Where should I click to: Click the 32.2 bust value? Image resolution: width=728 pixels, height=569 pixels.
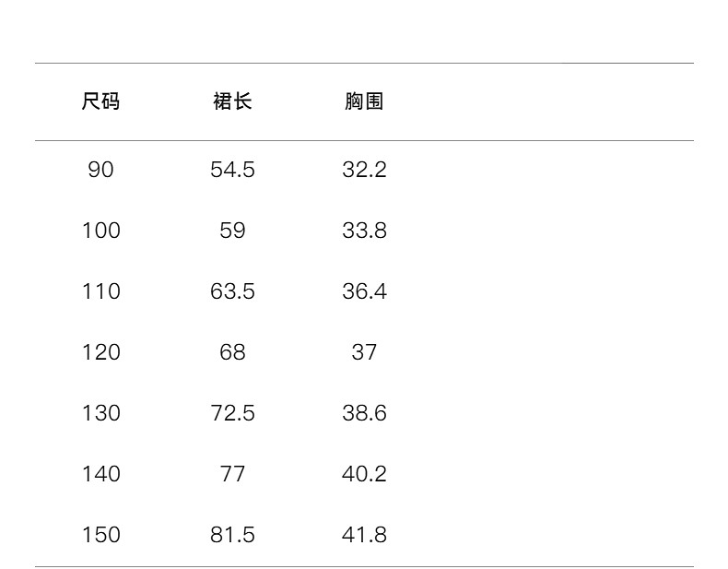click(x=364, y=170)
